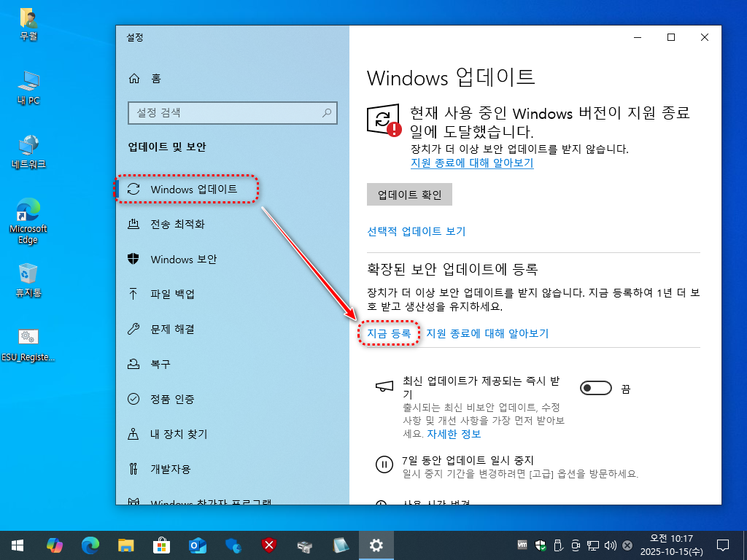747x560 pixels.
Task: Open File Explorer from taskbar
Action: pyautogui.click(x=125, y=545)
